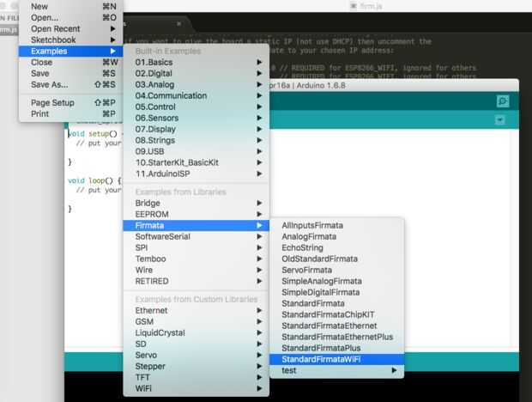Open the Temboo library examples
Screen dimensions: 532x402
pos(196,259)
